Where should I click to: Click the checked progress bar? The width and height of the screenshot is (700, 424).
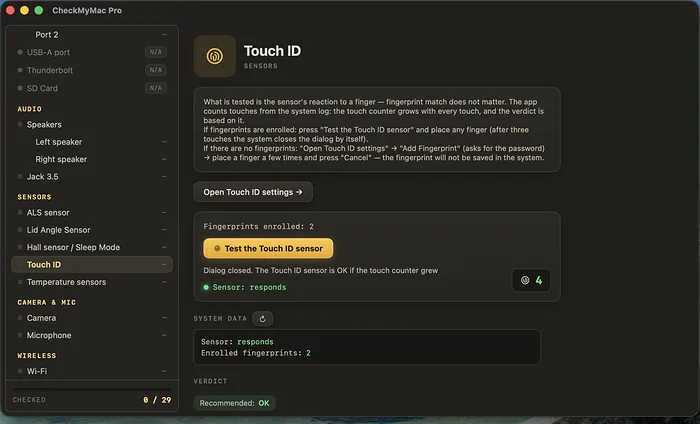pyautogui.click(x=92, y=390)
